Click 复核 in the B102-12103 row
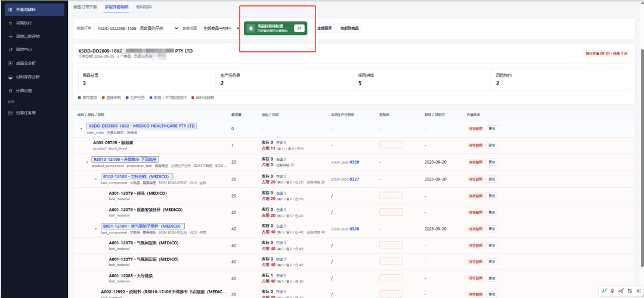Viewport: 644px width, 298px height. [x=491, y=179]
